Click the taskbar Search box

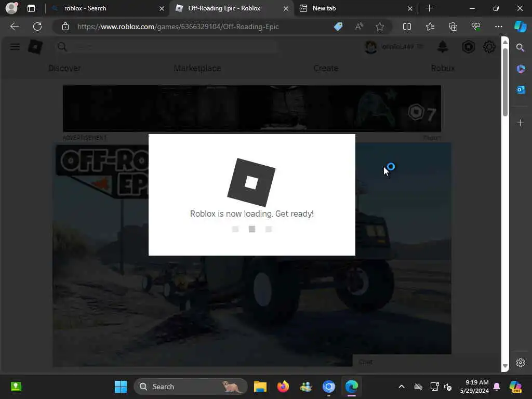click(191, 387)
